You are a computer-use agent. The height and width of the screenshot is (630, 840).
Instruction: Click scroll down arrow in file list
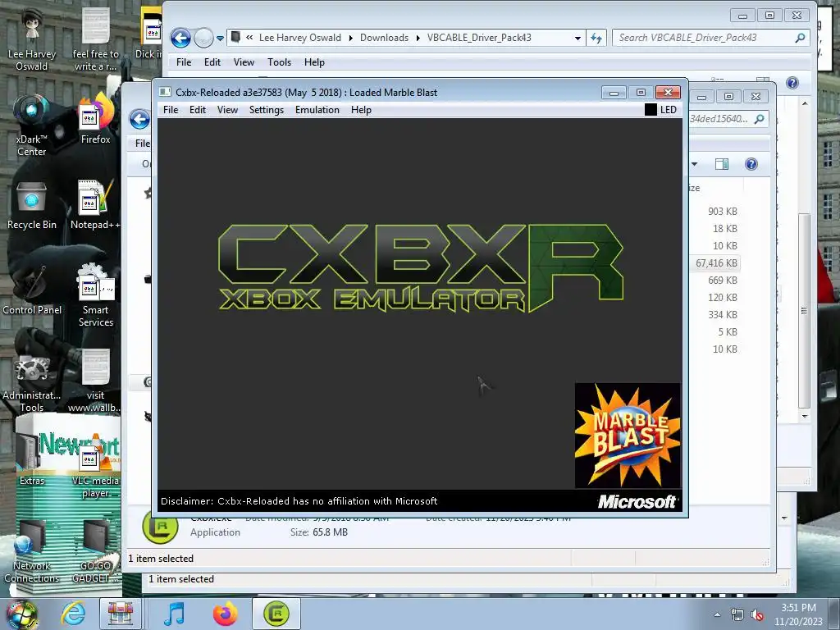(x=805, y=416)
